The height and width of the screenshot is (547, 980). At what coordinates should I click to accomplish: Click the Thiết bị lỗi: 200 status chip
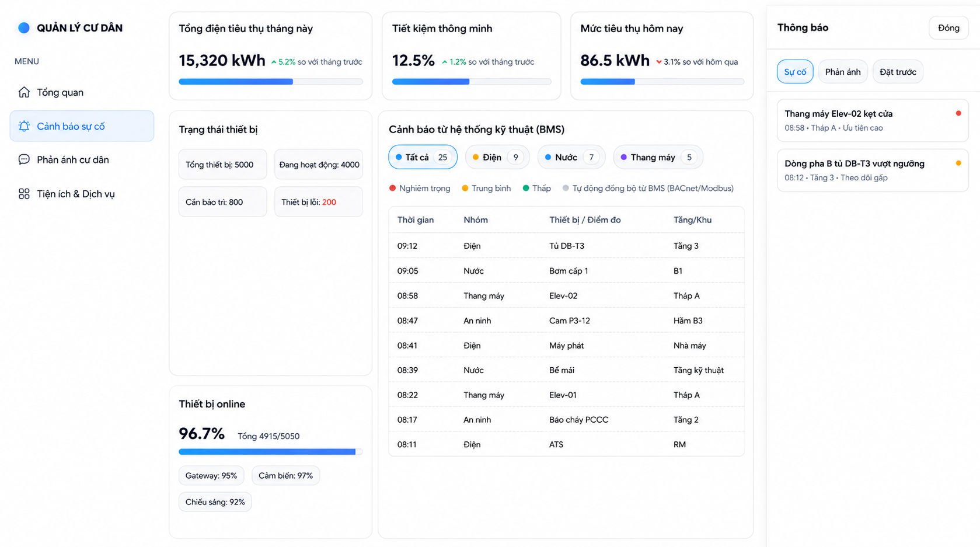click(x=319, y=202)
